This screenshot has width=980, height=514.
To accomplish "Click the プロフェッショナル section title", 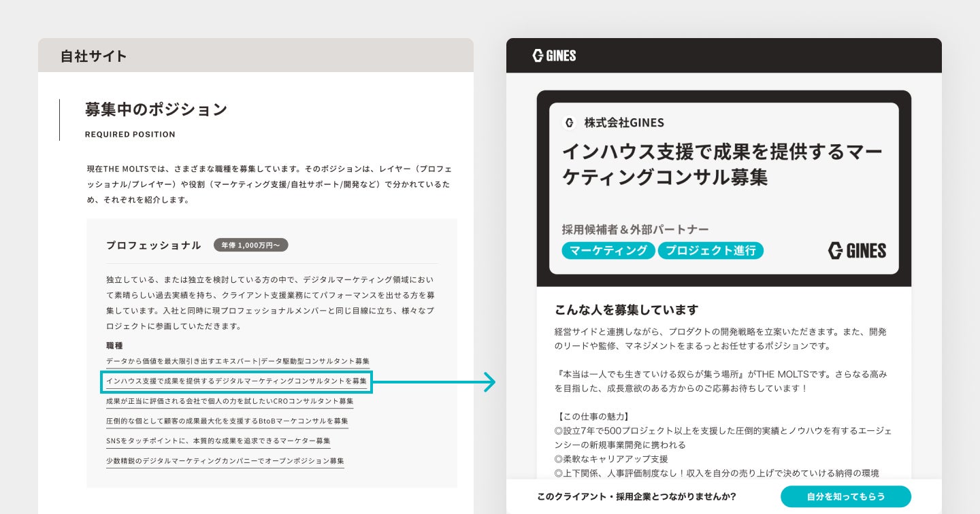I will [x=154, y=245].
